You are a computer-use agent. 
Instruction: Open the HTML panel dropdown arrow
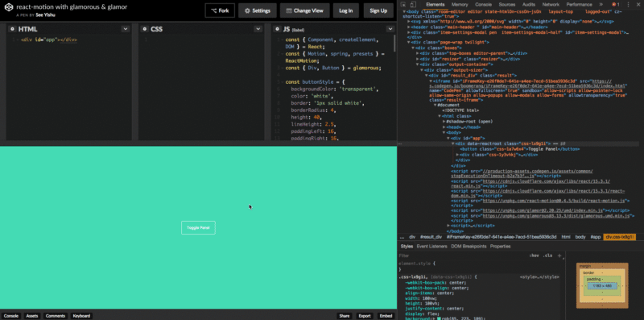(x=126, y=29)
